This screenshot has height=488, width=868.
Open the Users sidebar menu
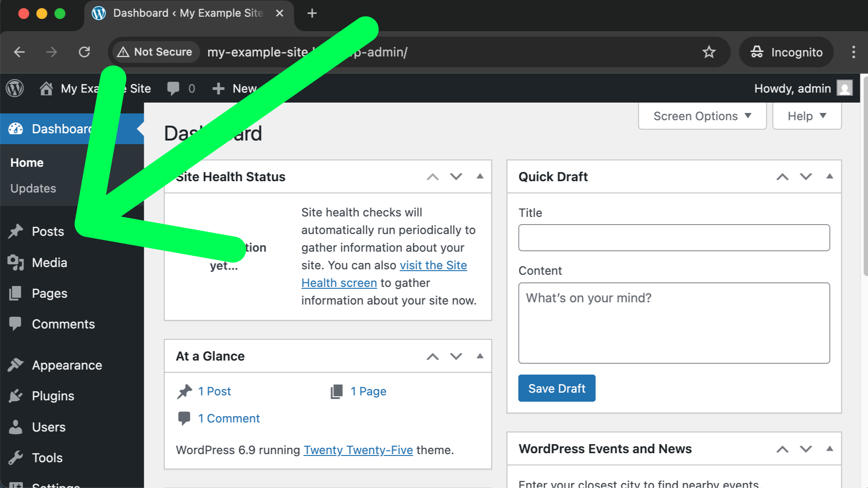click(48, 427)
